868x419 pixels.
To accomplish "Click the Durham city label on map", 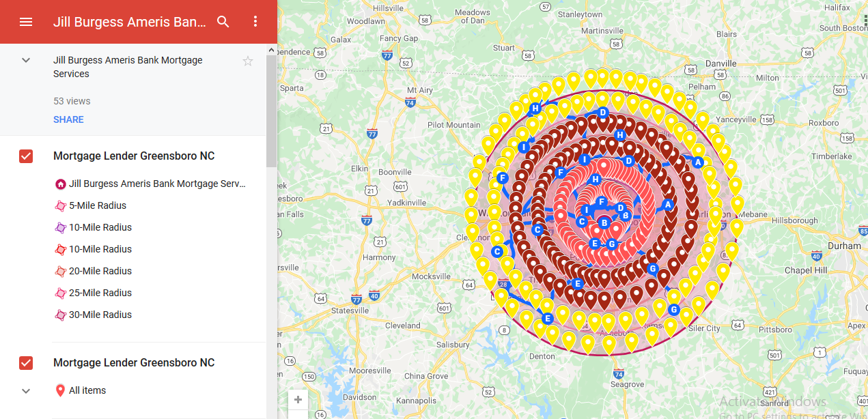I will (x=844, y=246).
